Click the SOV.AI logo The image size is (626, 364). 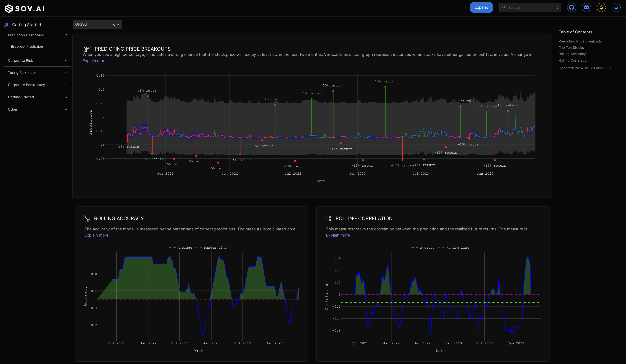click(x=25, y=9)
